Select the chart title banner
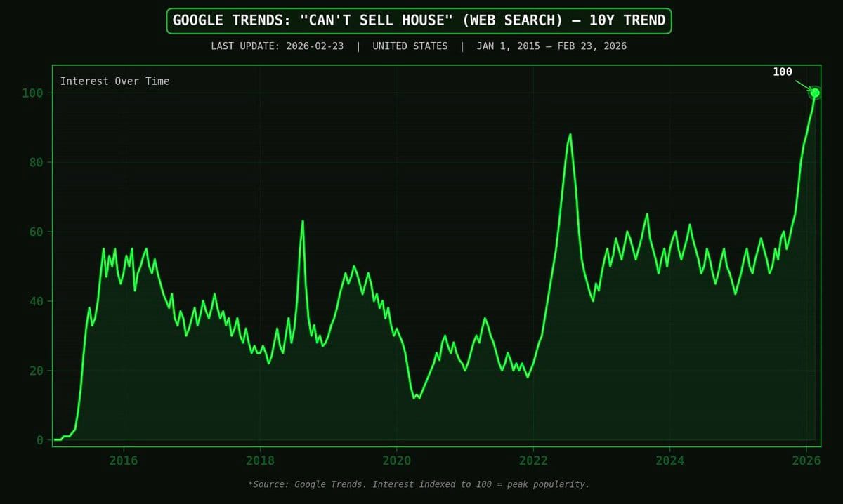The image size is (843, 504). coord(419,20)
